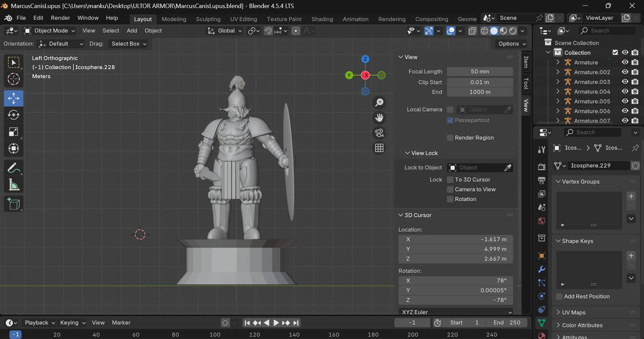Toggle Collection exclude checkbox in outliner
This screenshot has width=644, height=339.
(615, 53)
